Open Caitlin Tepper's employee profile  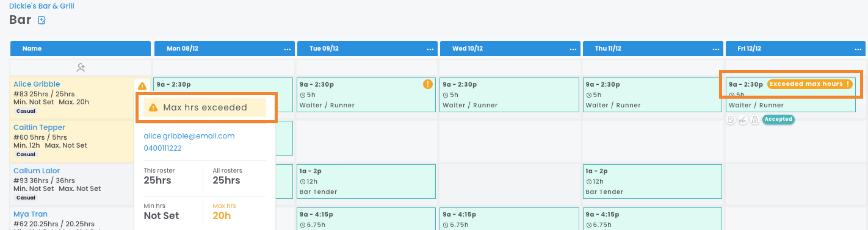pos(39,128)
